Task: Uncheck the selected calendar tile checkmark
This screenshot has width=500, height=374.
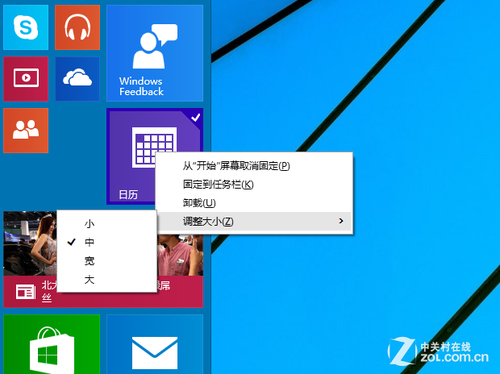Action: (x=196, y=117)
